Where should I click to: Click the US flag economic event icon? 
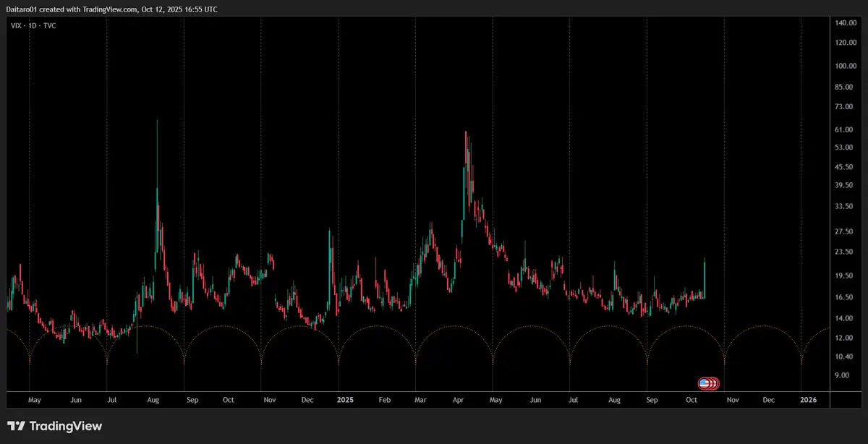tap(704, 383)
